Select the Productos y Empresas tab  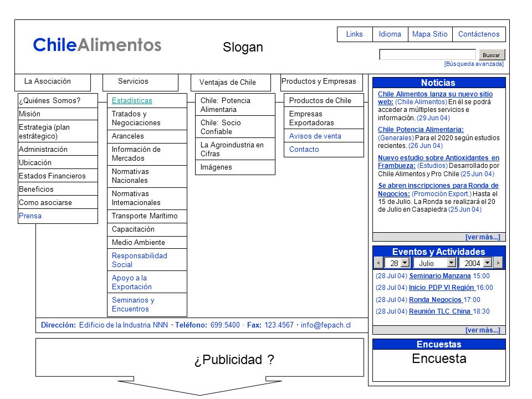tap(321, 82)
